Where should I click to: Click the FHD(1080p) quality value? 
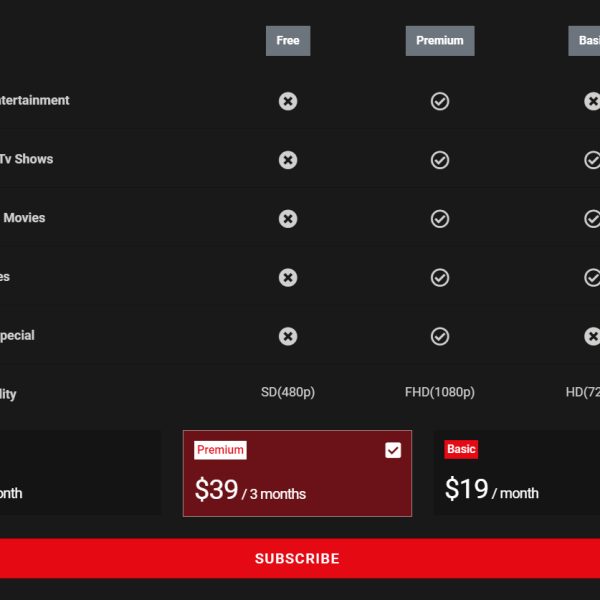point(440,392)
